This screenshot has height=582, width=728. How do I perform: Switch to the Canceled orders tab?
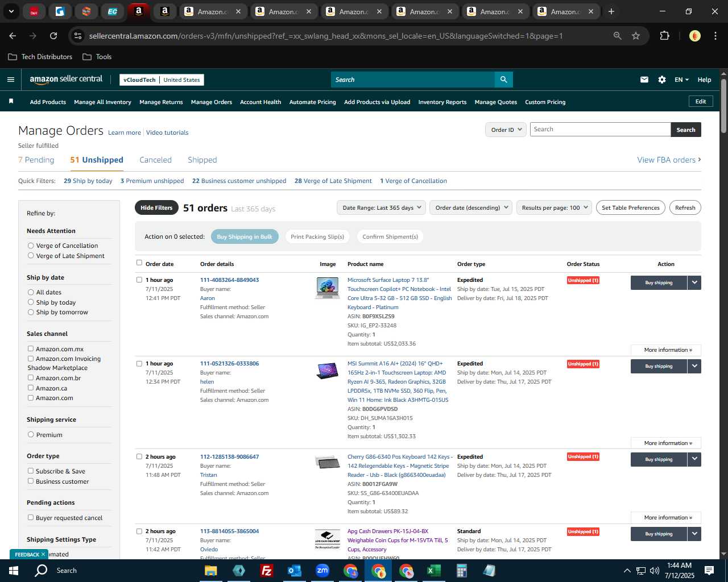click(155, 160)
